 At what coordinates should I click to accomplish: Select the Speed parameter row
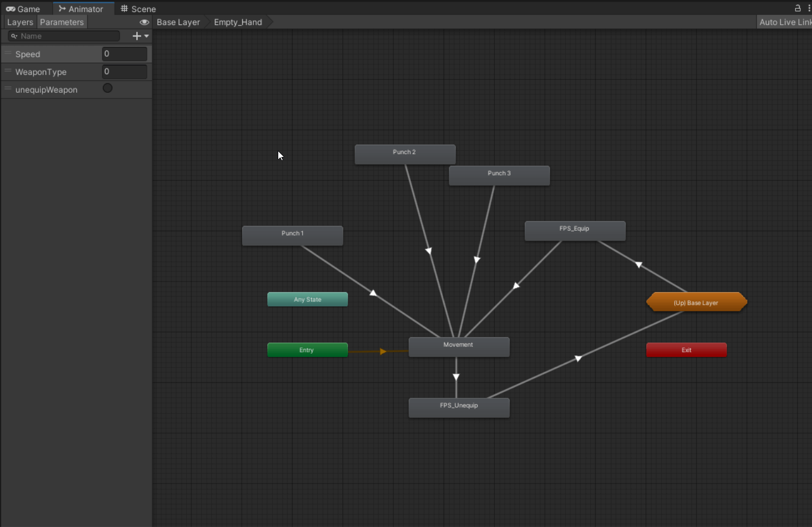pyautogui.click(x=76, y=54)
